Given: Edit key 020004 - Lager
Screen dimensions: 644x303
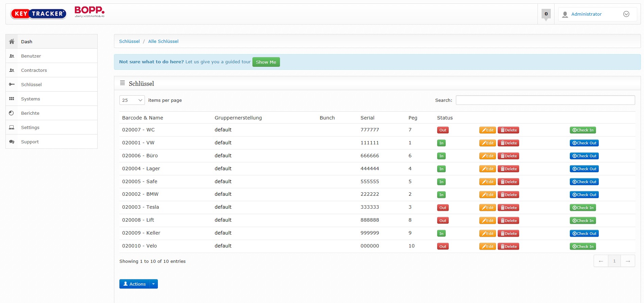Looking at the screenshot, I should (x=488, y=169).
